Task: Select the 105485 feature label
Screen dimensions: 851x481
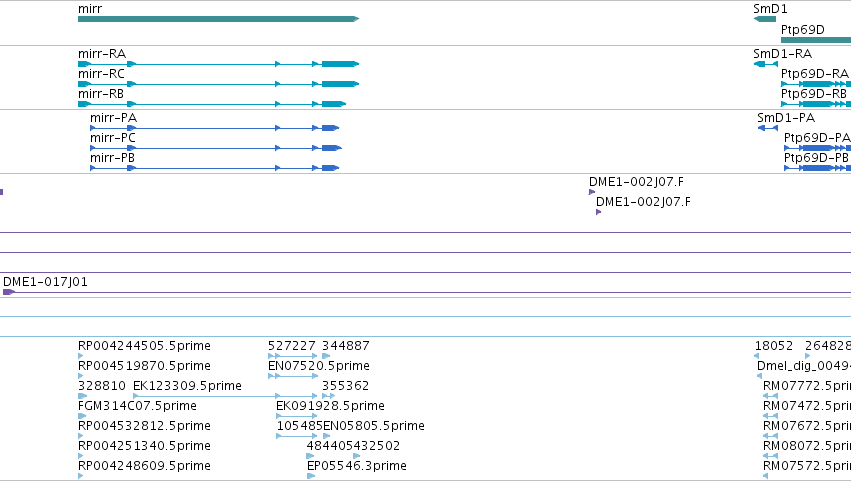Action: 300,426
